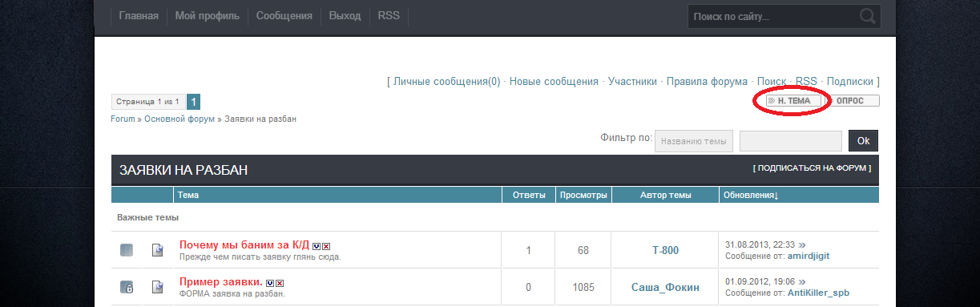Click the view count 1085 cell
The width and height of the screenshot is (980, 307).
click(x=583, y=287)
